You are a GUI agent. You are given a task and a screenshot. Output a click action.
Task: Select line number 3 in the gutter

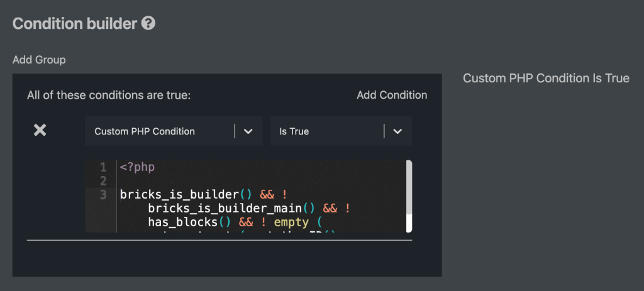point(103,195)
